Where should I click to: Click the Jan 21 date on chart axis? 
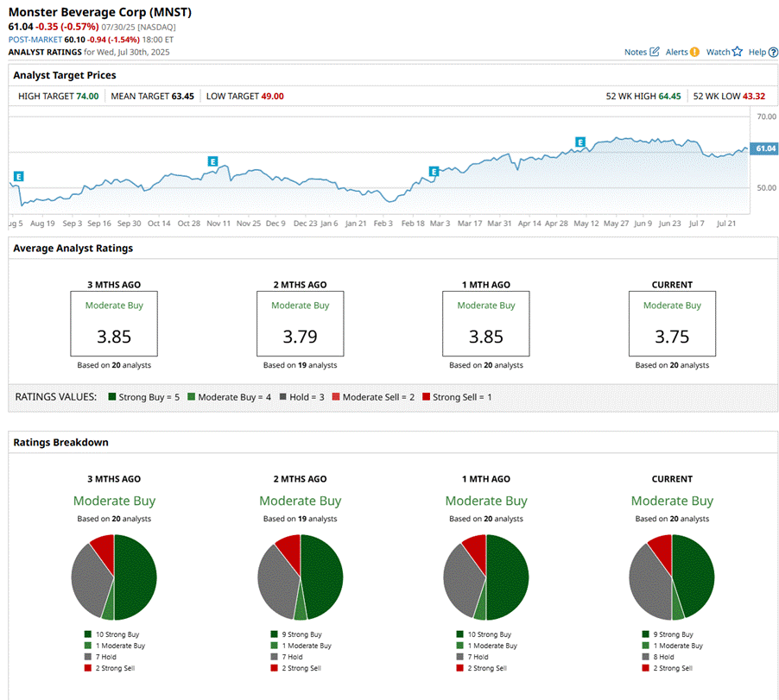coord(356,224)
